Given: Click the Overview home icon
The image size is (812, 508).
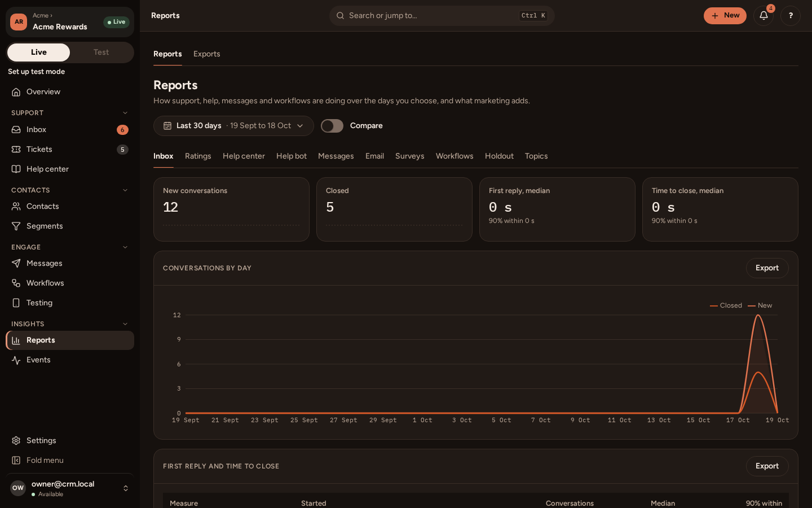Looking at the screenshot, I should click(x=16, y=92).
